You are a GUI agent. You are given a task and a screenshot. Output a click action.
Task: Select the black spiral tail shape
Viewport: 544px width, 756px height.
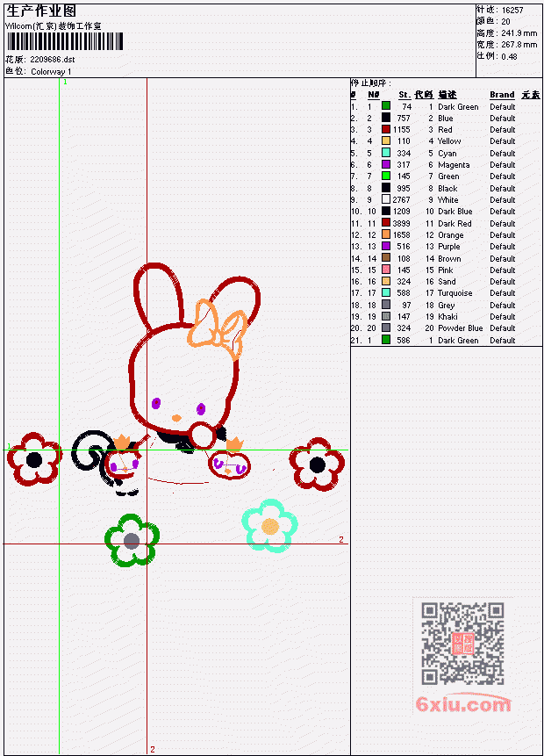click(91, 450)
